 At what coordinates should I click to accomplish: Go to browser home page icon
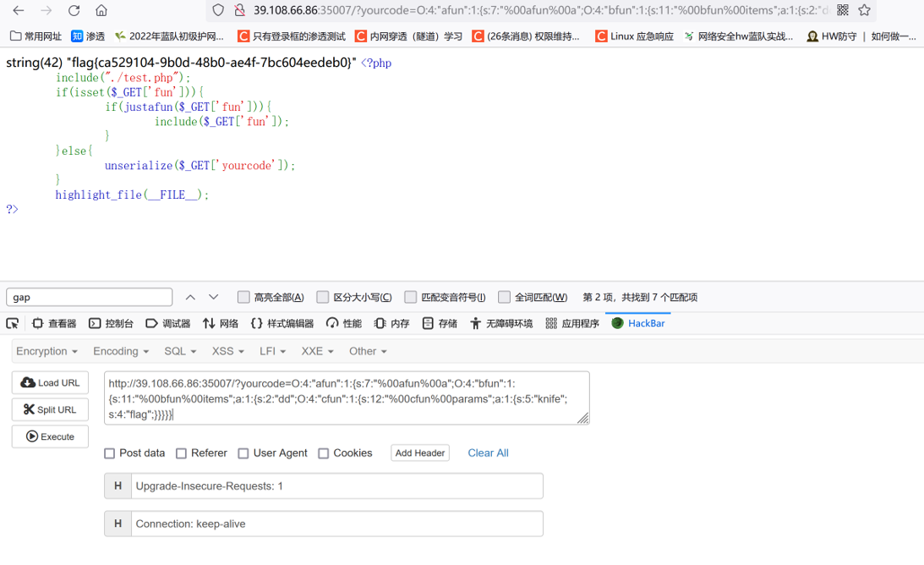tap(101, 10)
